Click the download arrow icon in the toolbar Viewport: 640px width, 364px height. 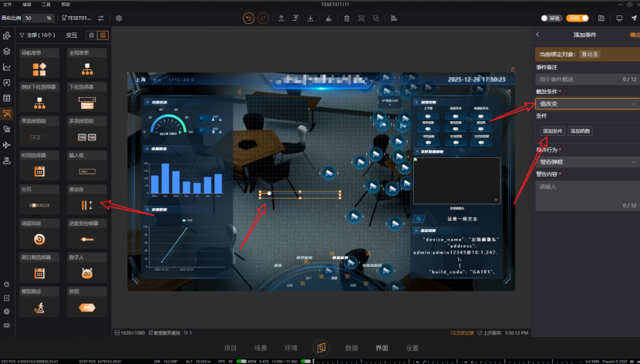pyautogui.click(x=311, y=18)
